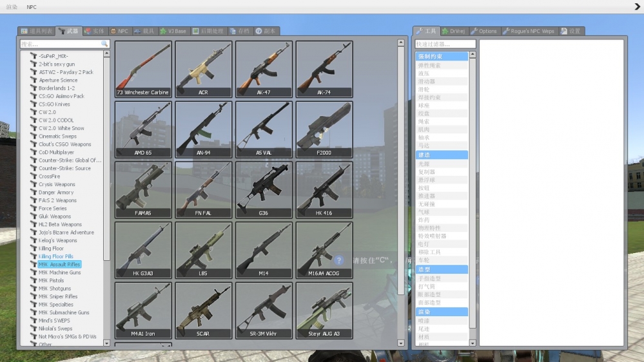Click weapon grid scrollbar up arrow
The width and height of the screenshot is (644, 362).
point(401,43)
